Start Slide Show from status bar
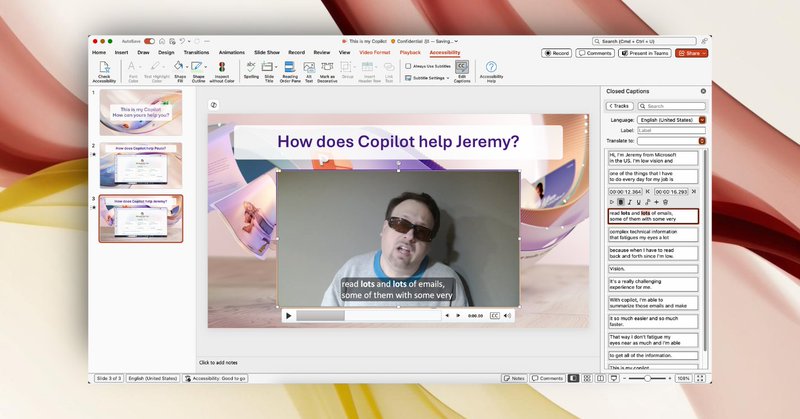Screen dimensions: 800x419 [x=614, y=378]
